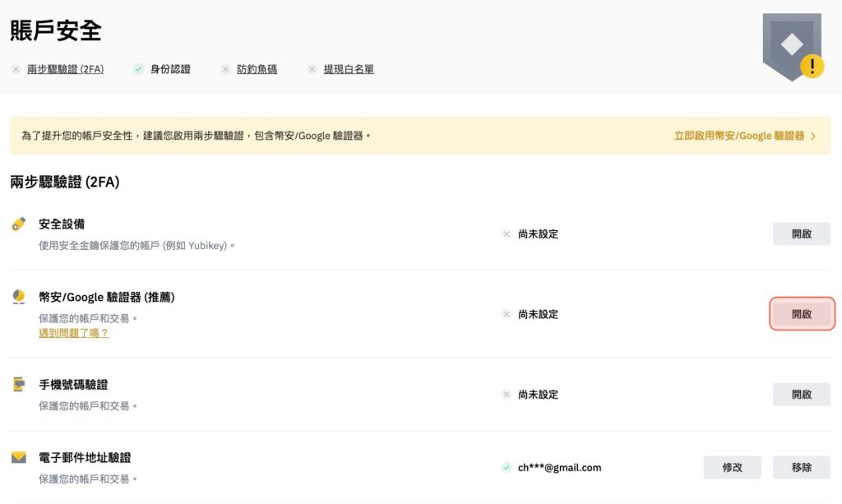842x504 pixels.
Task: Select 身份認證 in the top status row
Action: [170, 69]
